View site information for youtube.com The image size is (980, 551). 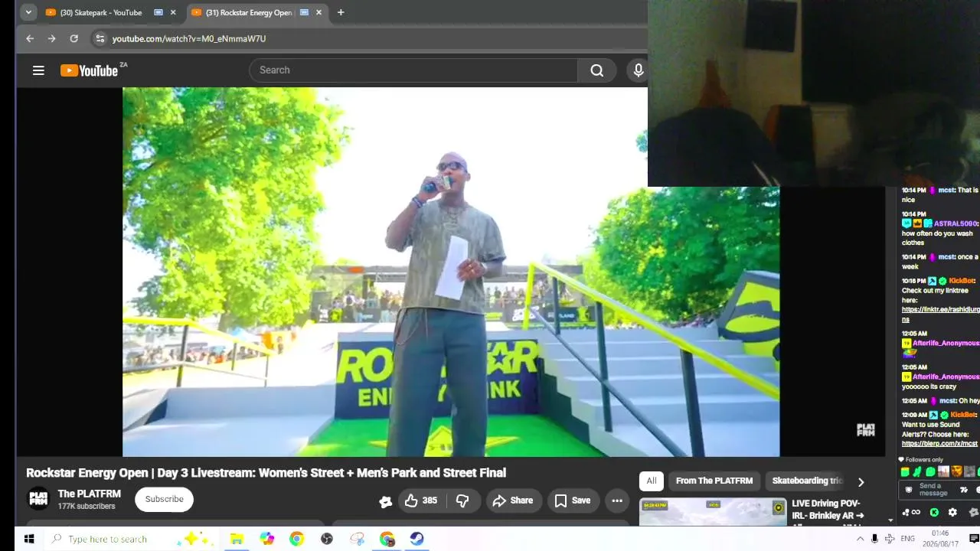(x=100, y=38)
